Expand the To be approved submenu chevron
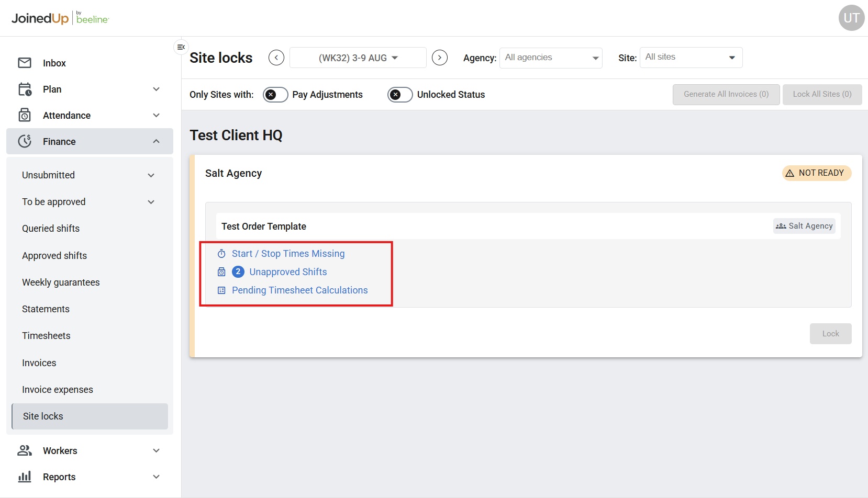Image resolution: width=868 pixels, height=498 pixels. pos(151,202)
